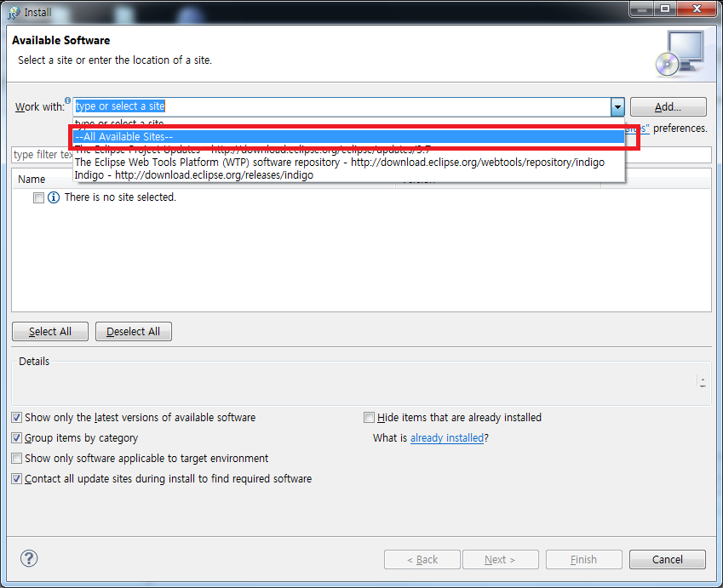The width and height of the screenshot is (723, 588).
Task: Click the Cancel button
Action: click(667, 559)
